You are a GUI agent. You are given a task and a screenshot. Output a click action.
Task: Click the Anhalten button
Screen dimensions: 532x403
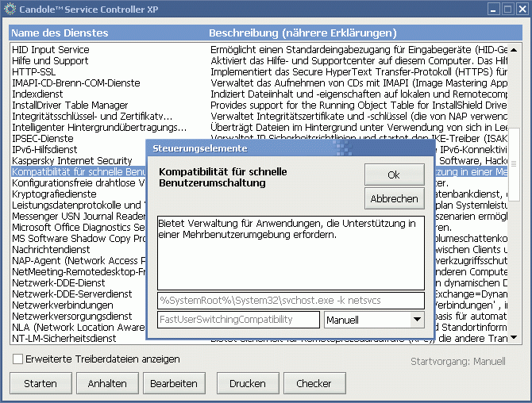point(107,383)
